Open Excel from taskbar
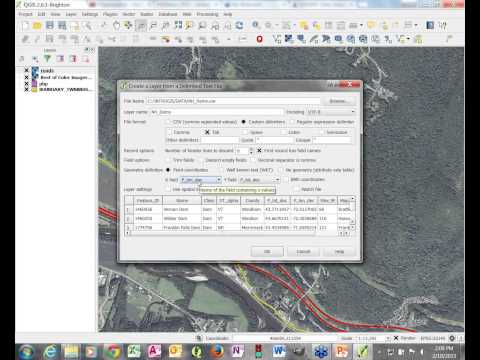 point(133,351)
